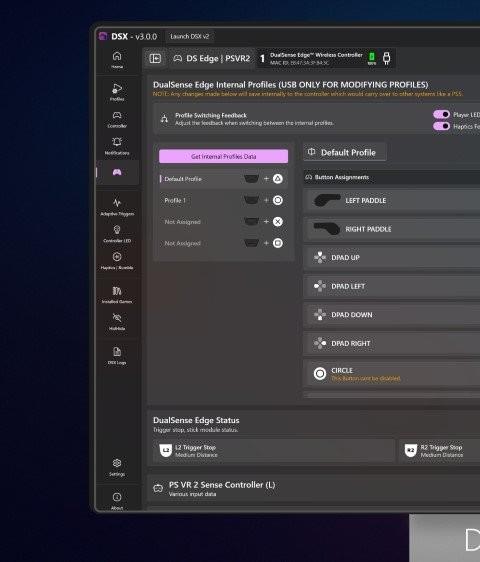This screenshot has width=480, height=562.
Task: Click the green battery level icon
Action: pos(372,58)
